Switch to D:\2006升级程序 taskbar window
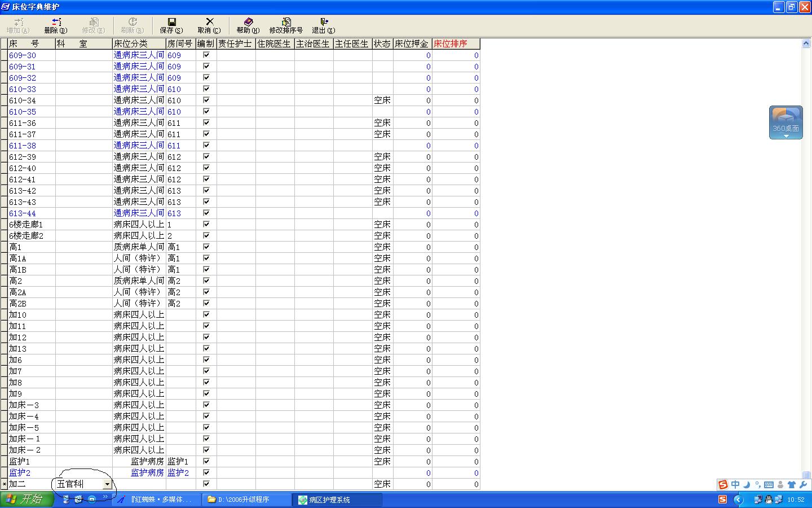 [247, 500]
